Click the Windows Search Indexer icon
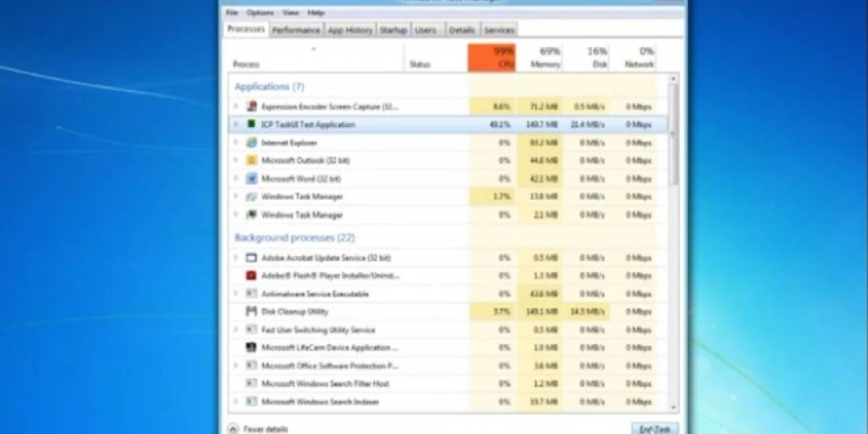The height and width of the screenshot is (434, 868). click(252, 401)
